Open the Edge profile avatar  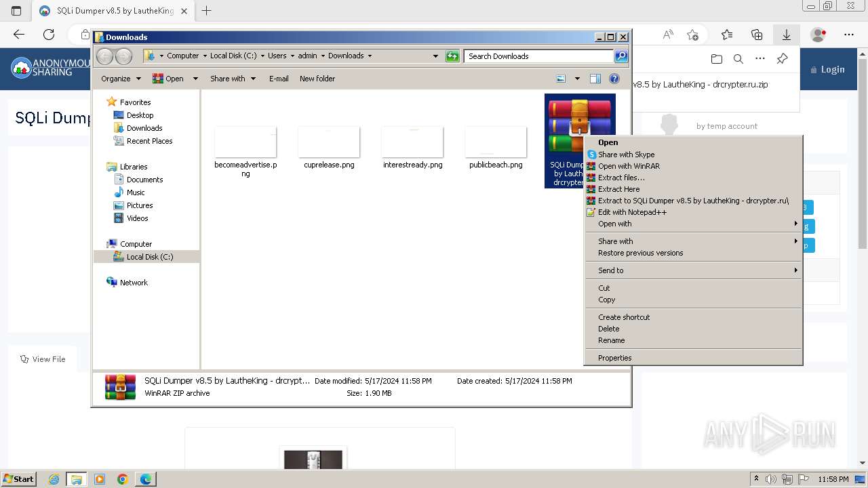coord(818,34)
